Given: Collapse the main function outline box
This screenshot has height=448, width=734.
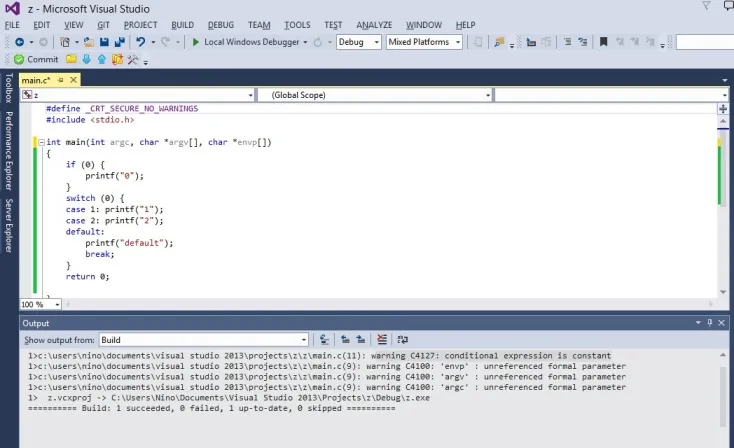Looking at the screenshot, I should [42, 142].
